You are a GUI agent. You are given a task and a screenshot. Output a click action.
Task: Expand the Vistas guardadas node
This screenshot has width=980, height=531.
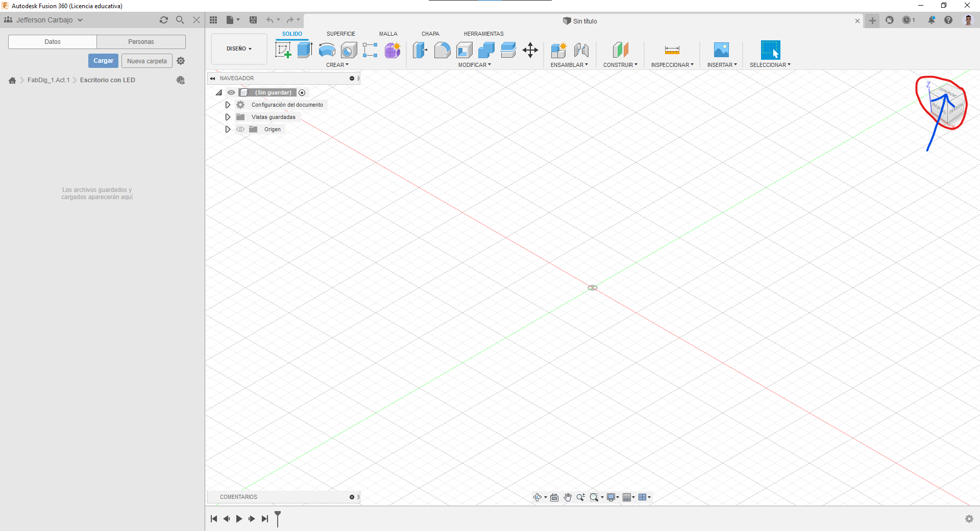228,117
